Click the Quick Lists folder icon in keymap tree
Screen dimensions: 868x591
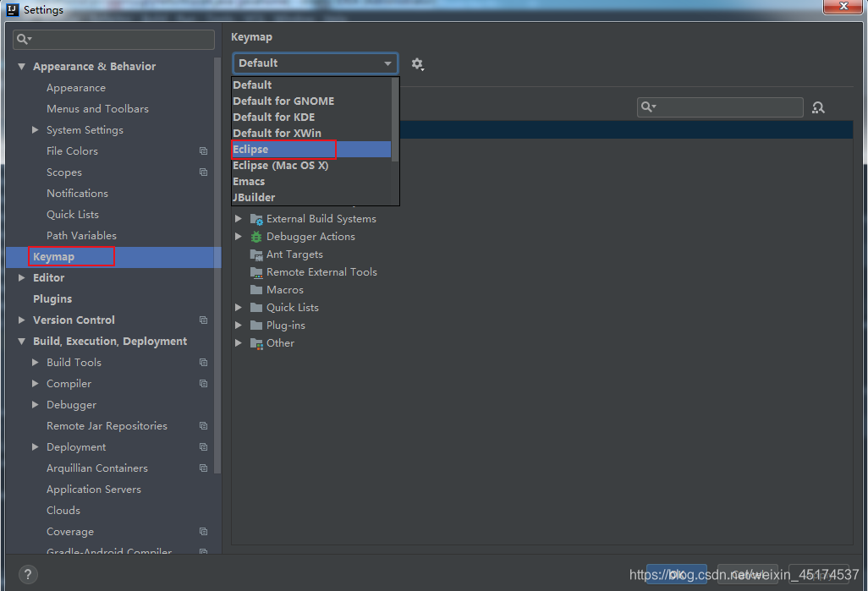256,308
